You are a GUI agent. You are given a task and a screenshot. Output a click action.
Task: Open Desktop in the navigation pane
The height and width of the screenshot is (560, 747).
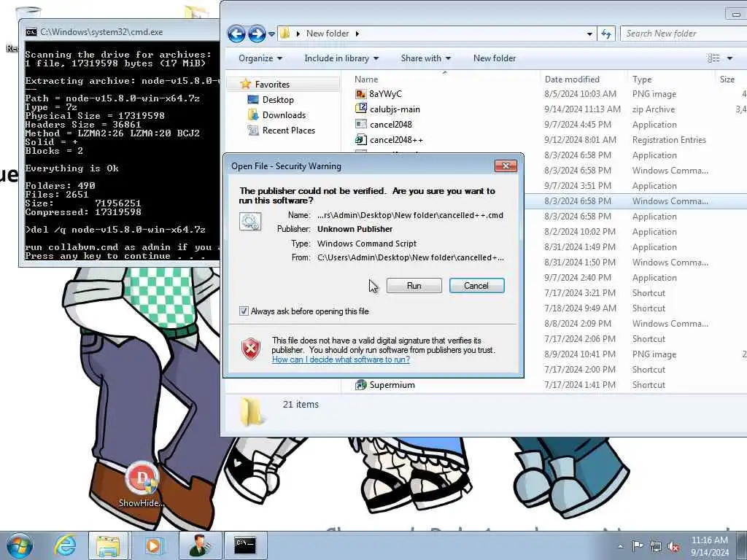[x=278, y=99]
